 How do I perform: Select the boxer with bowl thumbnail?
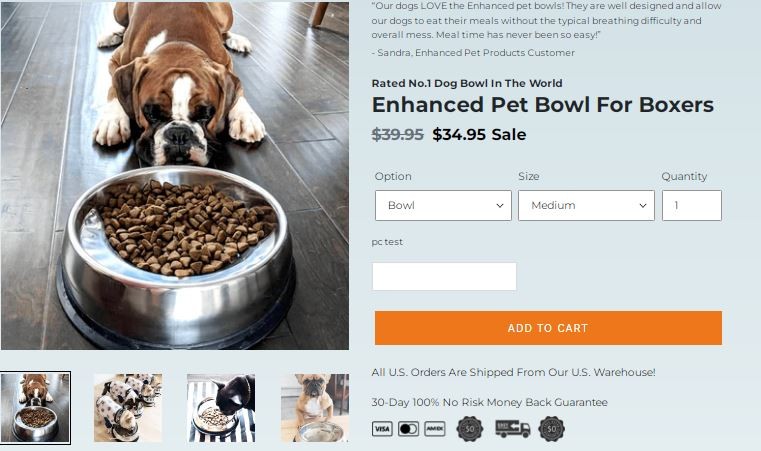36,408
